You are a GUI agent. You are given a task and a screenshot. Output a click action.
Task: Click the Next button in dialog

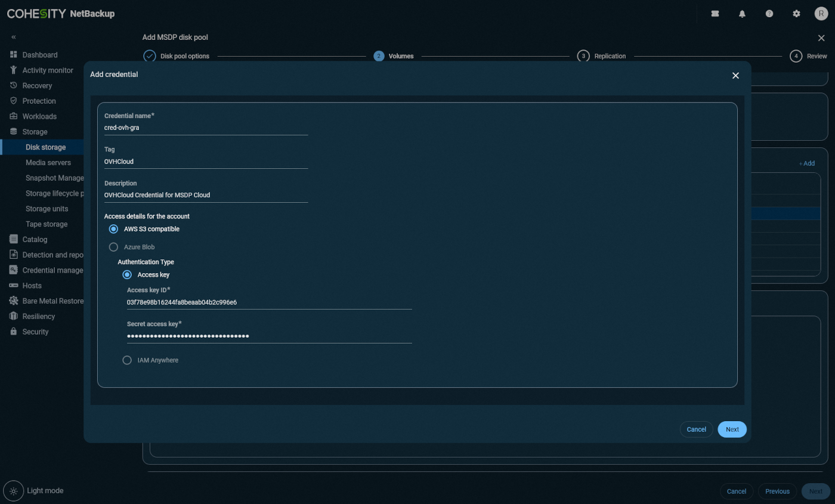click(732, 429)
